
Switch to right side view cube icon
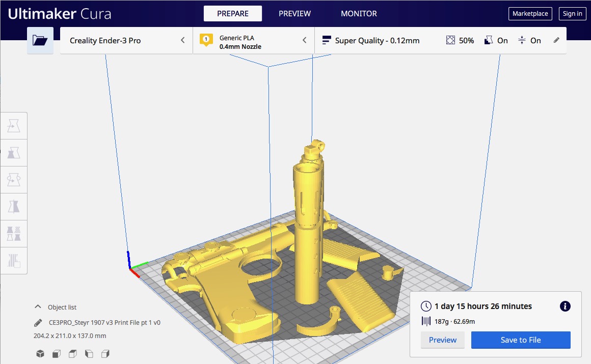pyautogui.click(x=105, y=353)
